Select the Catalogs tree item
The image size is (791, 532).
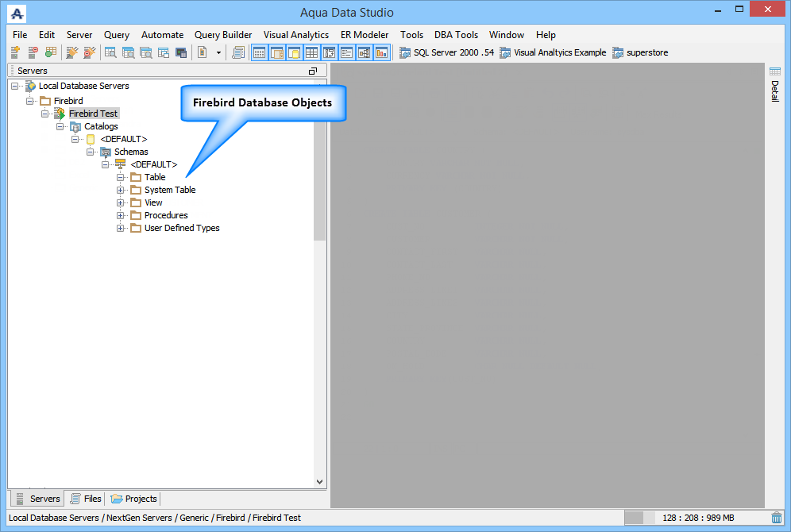(x=101, y=126)
